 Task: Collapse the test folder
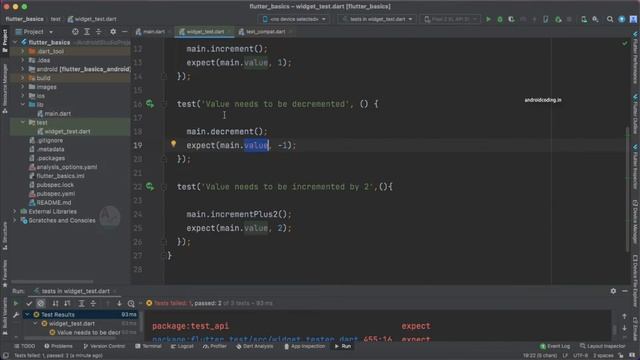pyautogui.click(x=23, y=122)
